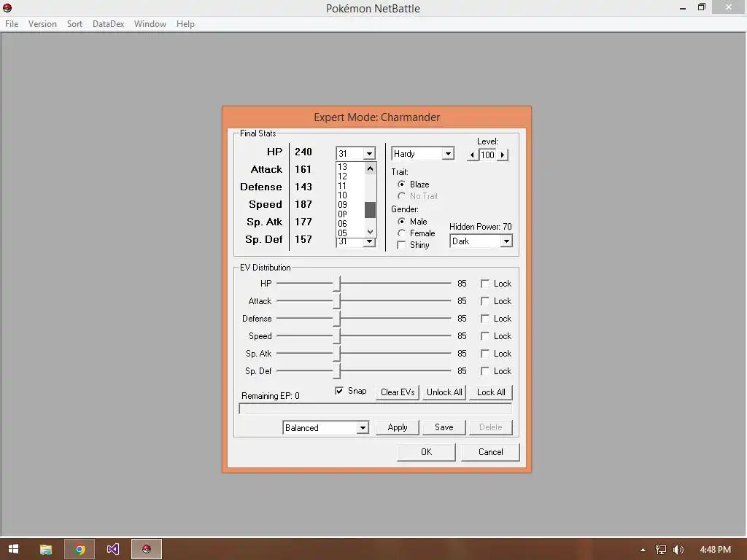Open the Sp. Def IV dropdown arrow

[x=369, y=242]
